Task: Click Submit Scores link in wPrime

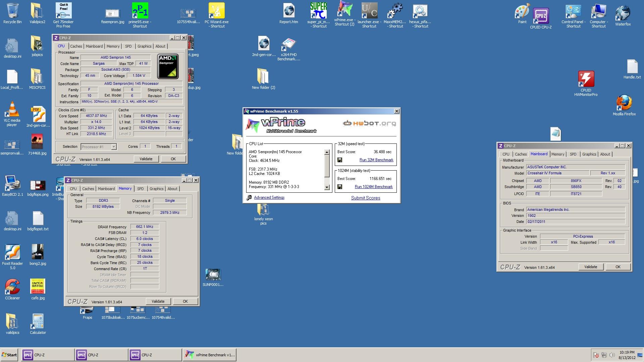Action: (366, 198)
